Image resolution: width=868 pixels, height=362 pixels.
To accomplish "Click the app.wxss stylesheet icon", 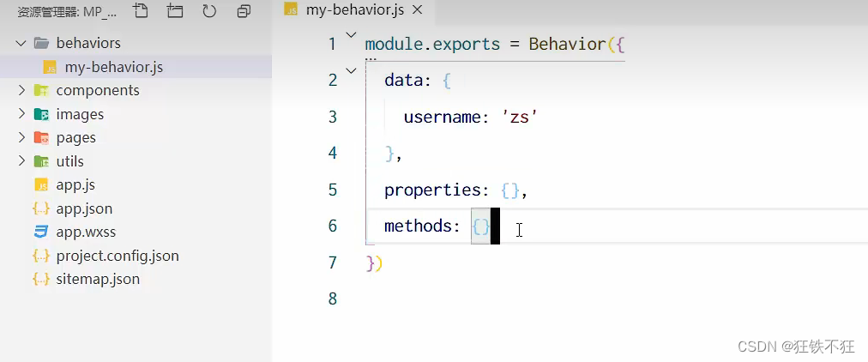I will pyautogui.click(x=41, y=232).
